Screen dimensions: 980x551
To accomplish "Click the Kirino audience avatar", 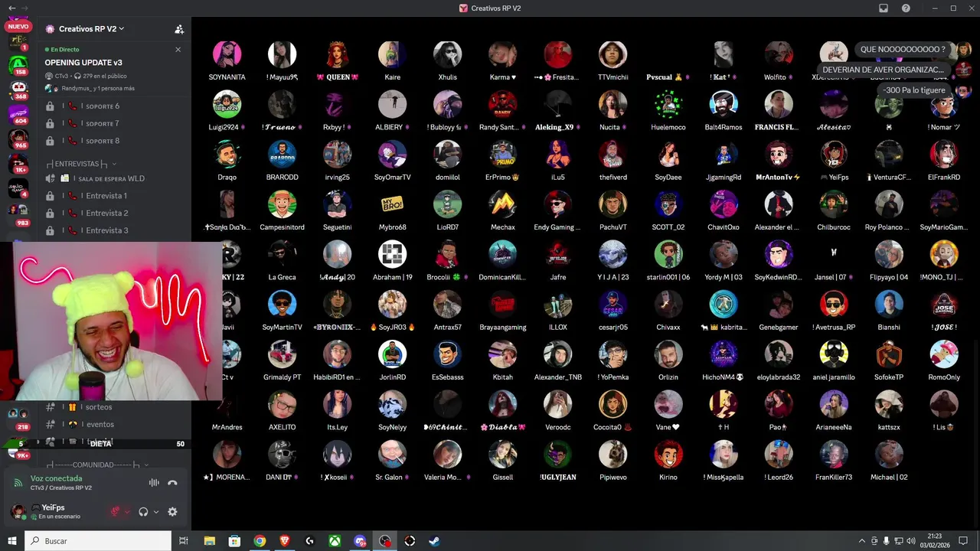I will [x=668, y=454].
